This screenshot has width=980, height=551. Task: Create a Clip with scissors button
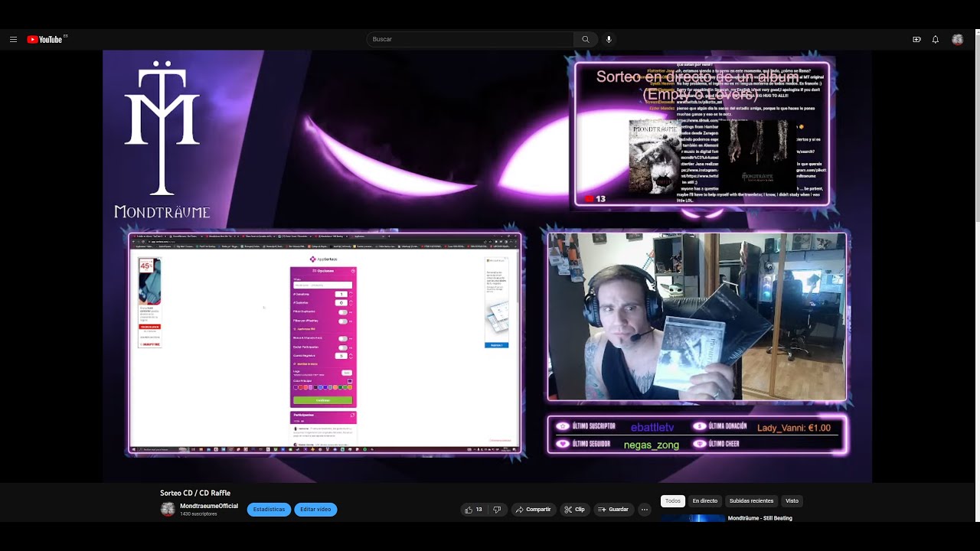tap(574, 510)
